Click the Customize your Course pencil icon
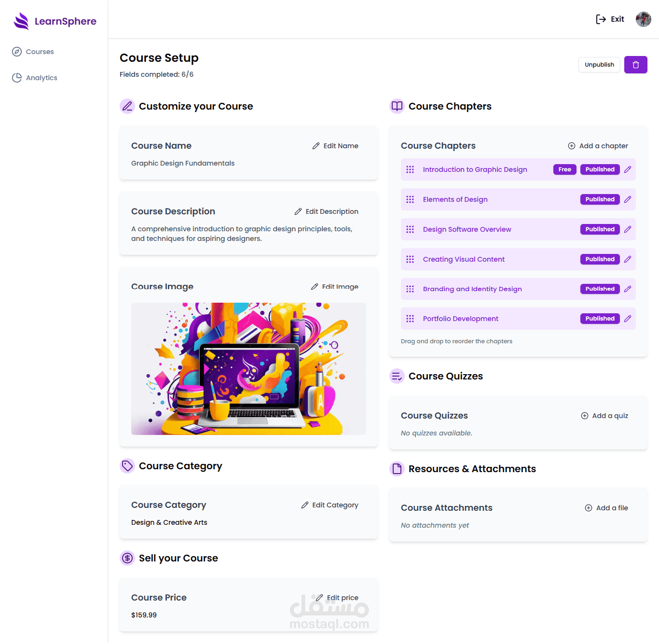The width and height of the screenshot is (659, 644). pos(127,106)
